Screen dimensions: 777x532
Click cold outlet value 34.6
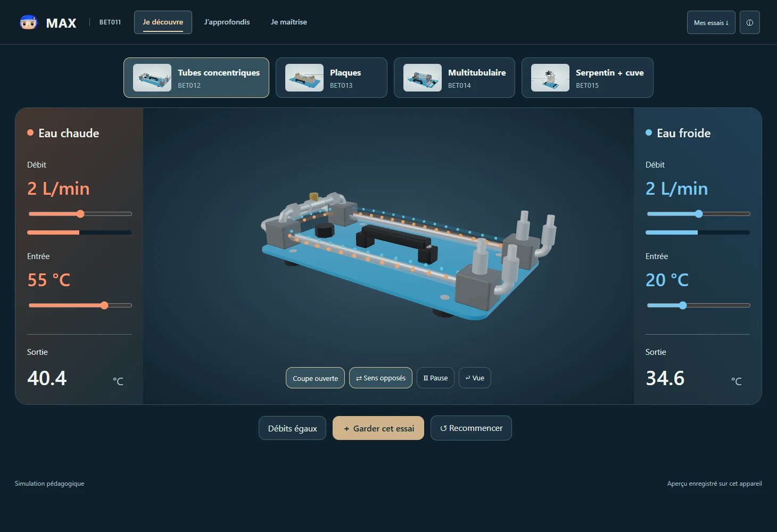tap(665, 378)
